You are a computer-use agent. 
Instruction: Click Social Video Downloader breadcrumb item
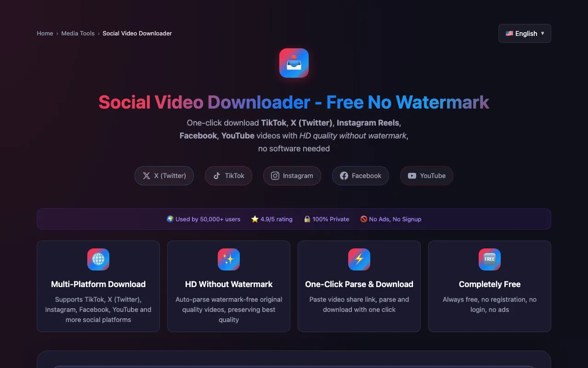(137, 34)
